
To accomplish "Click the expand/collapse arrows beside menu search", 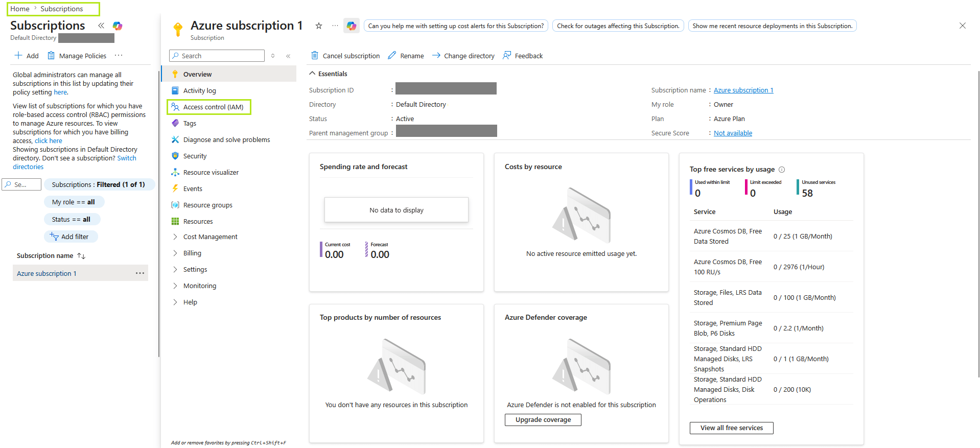I will 273,56.
